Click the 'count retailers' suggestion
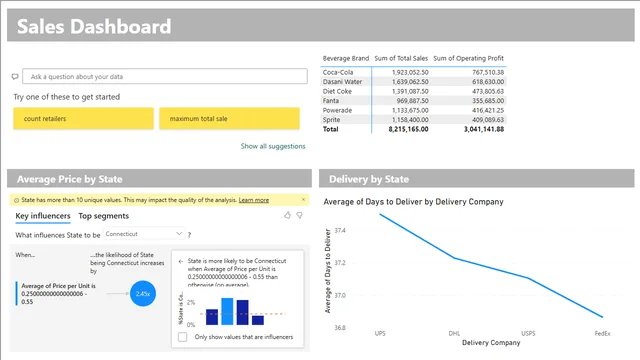 point(83,118)
